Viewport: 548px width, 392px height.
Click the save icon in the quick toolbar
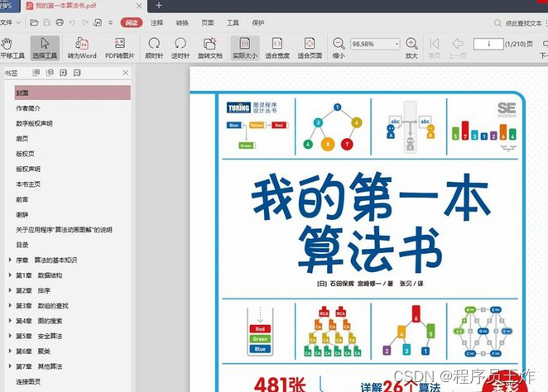click(46, 22)
